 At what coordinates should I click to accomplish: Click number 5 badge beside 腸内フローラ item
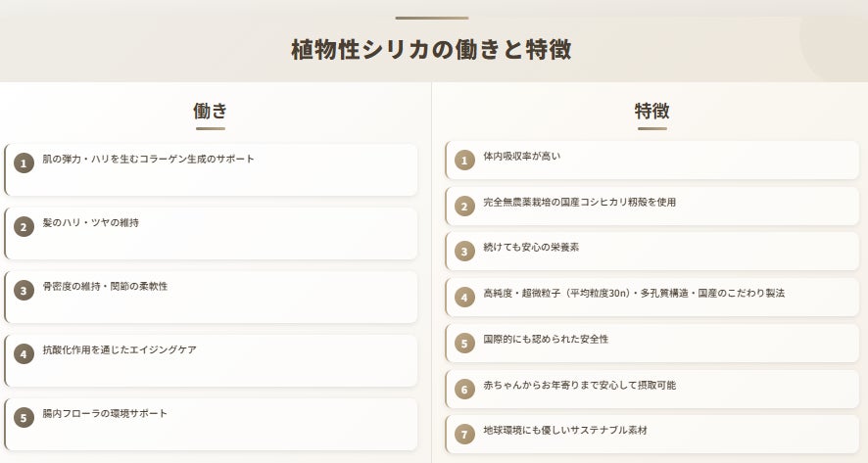pos(24,418)
